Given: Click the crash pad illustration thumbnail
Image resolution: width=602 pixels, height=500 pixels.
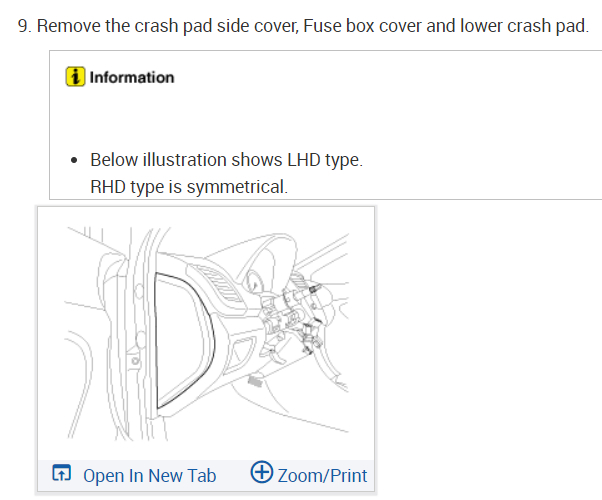Looking at the screenshot, I should [206, 332].
